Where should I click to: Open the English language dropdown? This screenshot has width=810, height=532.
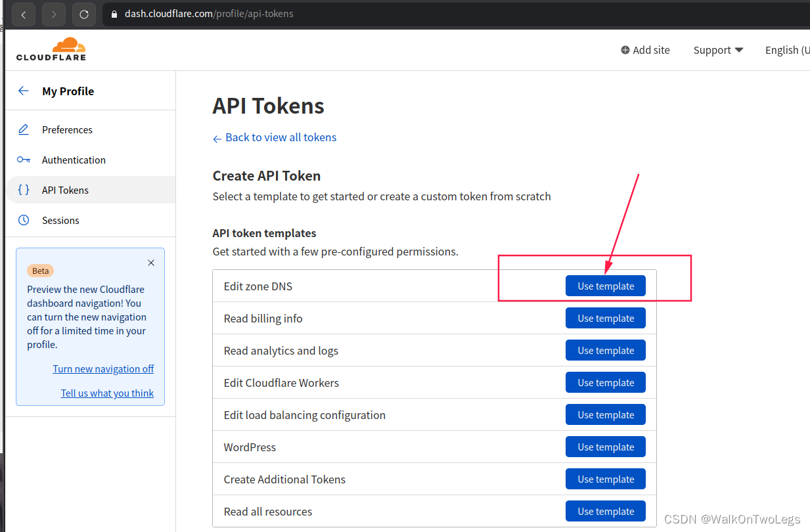[787, 50]
